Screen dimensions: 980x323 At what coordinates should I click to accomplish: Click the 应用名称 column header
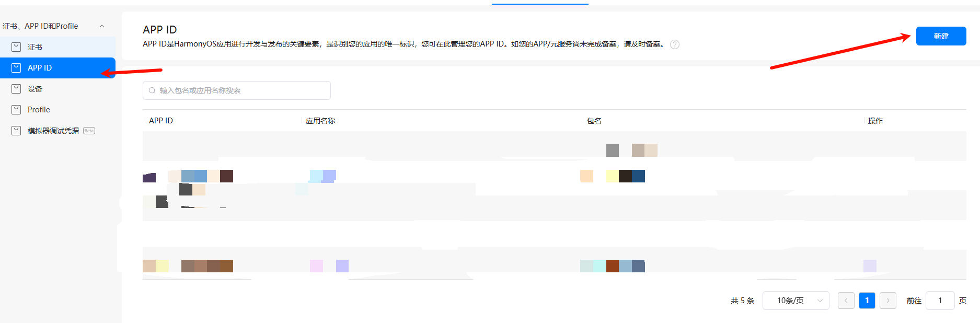pyautogui.click(x=320, y=121)
